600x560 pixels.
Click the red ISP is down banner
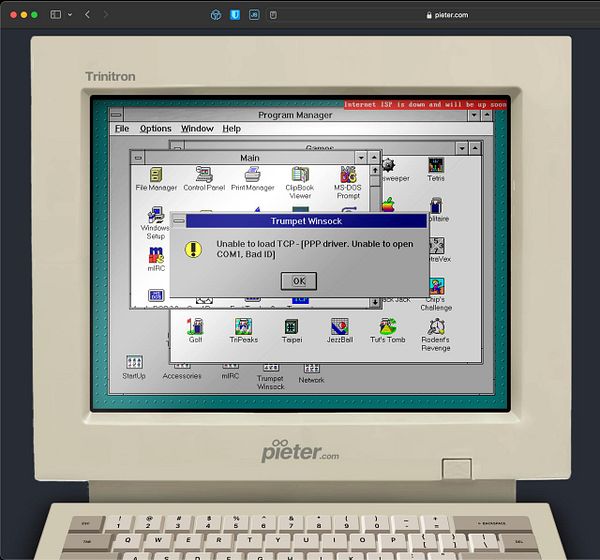[x=425, y=104]
